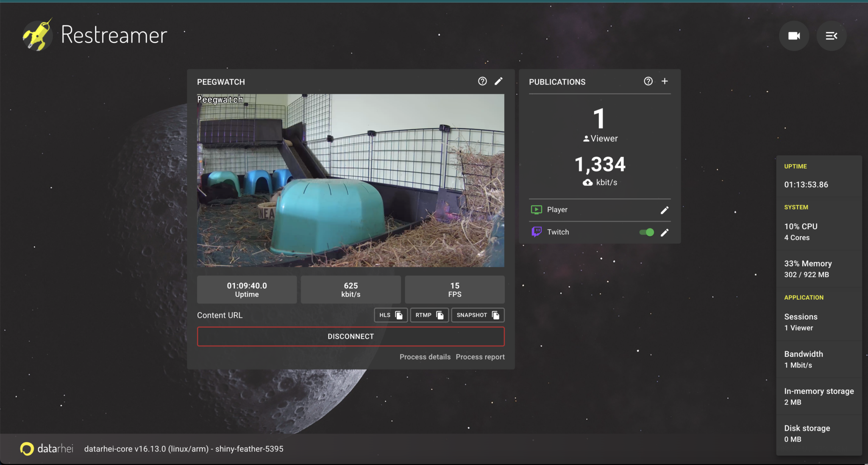Open Process details
Screen dimensions: 868x465
click(x=425, y=356)
